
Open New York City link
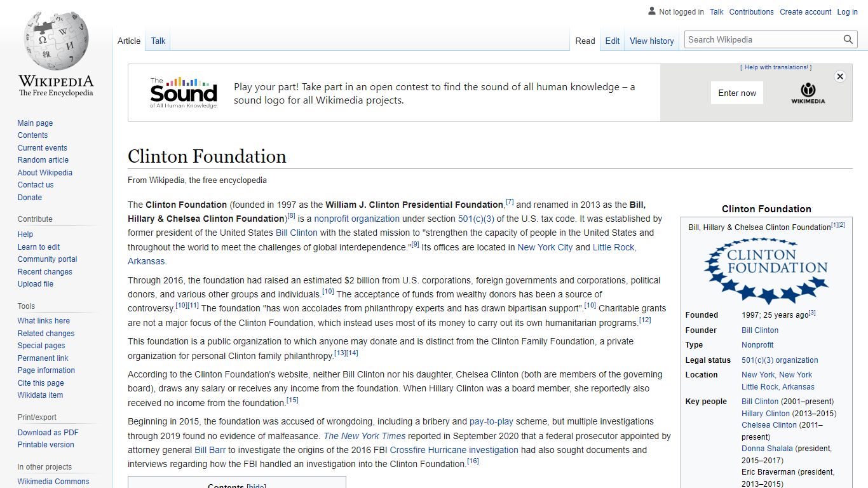tap(545, 247)
